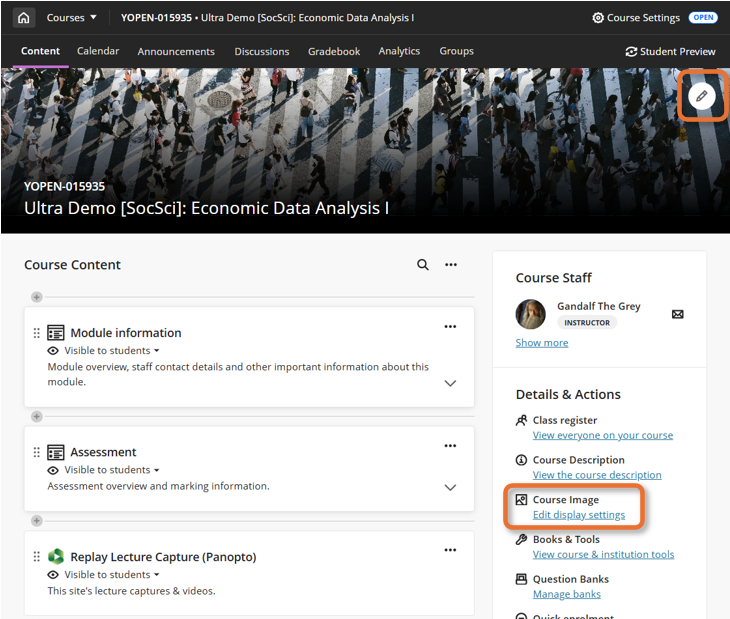Screen dimensions: 730x619
Task: Open Module information three-dot menu
Action: coord(450,326)
